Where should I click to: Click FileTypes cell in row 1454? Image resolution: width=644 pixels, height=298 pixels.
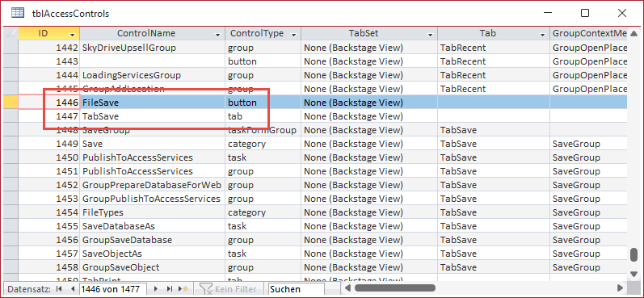pos(153,212)
